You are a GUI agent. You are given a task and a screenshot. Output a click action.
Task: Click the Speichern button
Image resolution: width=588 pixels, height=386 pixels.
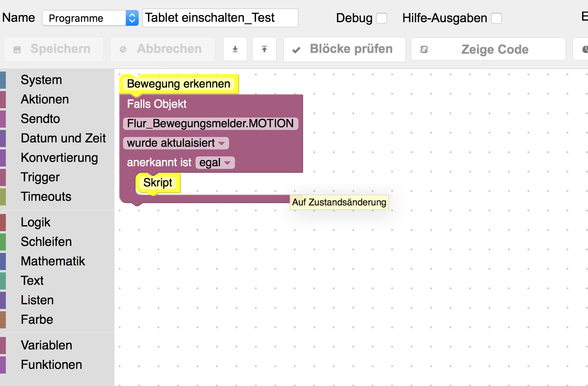pos(54,49)
